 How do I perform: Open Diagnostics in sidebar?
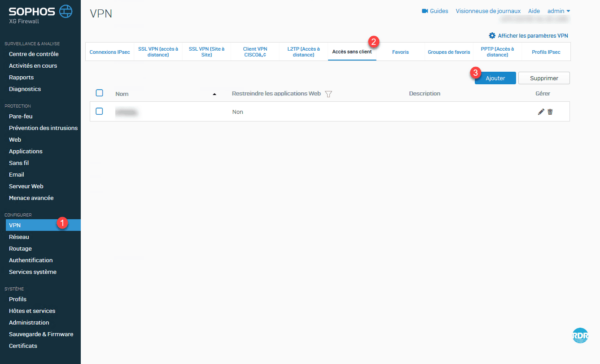[25, 89]
